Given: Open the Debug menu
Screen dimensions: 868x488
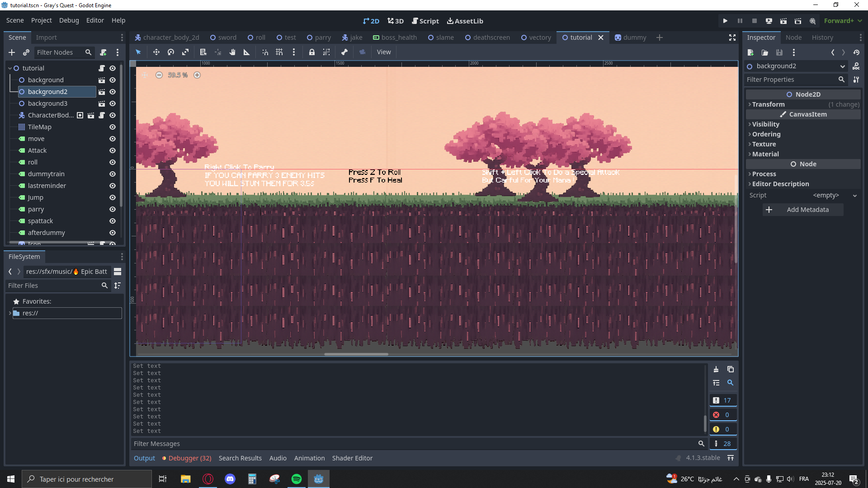Looking at the screenshot, I should [69, 20].
